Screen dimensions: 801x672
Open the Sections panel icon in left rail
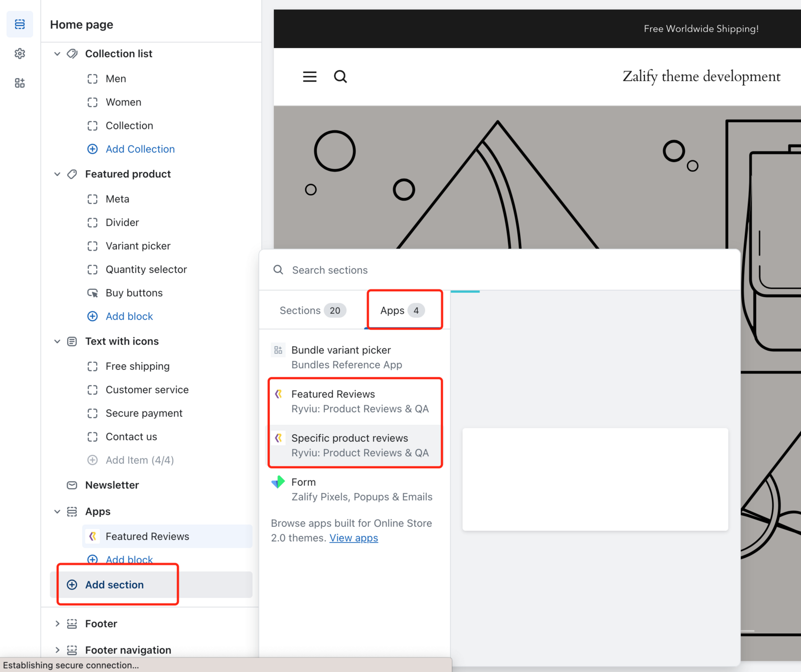20,24
